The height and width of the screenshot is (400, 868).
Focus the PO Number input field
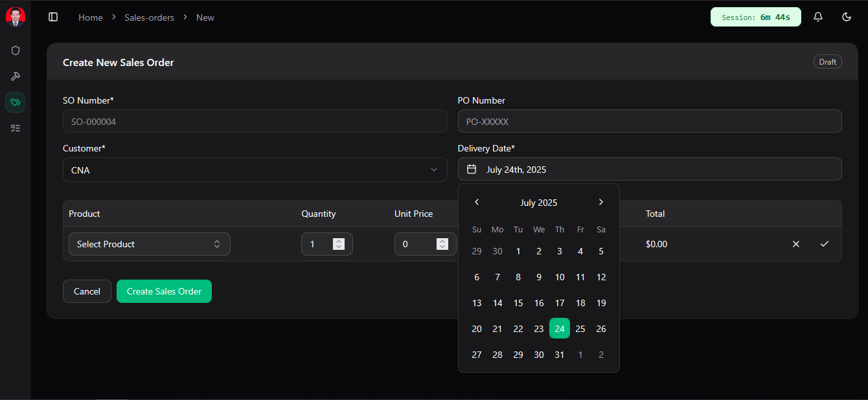(649, 121)
